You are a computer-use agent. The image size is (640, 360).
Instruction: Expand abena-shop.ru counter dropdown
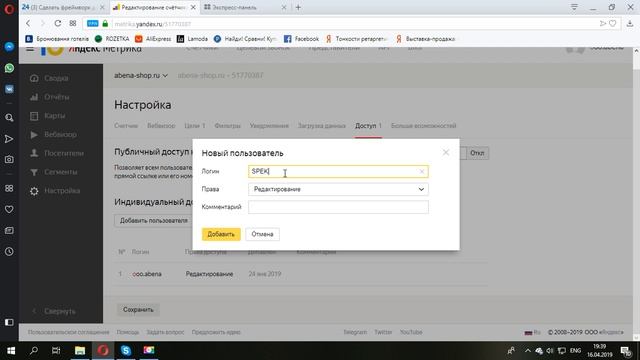click(x=141, y=76)
